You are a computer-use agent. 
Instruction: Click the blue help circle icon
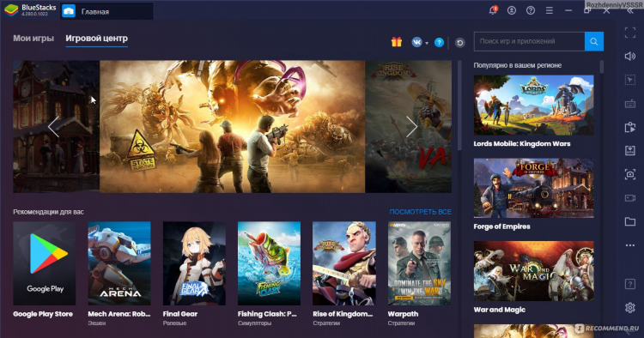[439, 42]
